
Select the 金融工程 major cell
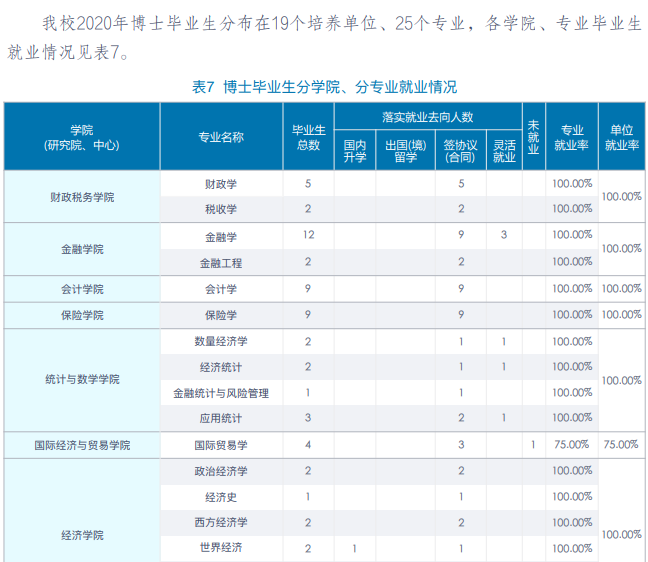click(x=221, y=263)
